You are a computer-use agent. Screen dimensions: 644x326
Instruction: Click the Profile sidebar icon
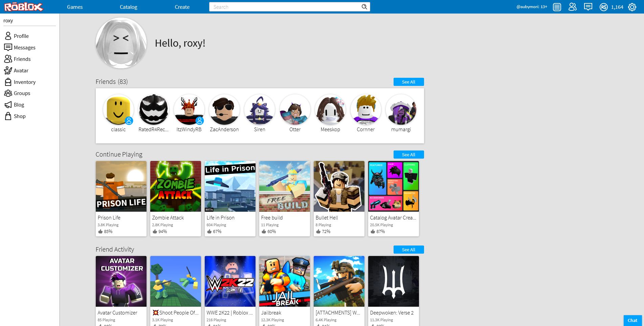[8, 36]
